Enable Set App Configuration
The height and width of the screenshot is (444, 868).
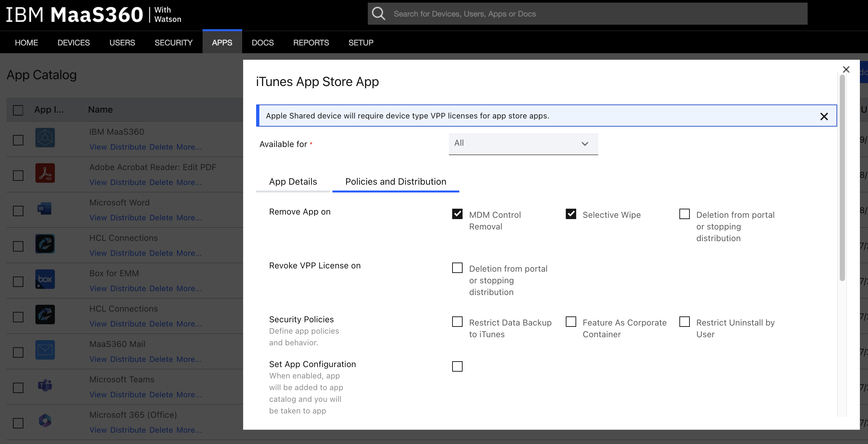click(457, 366)
